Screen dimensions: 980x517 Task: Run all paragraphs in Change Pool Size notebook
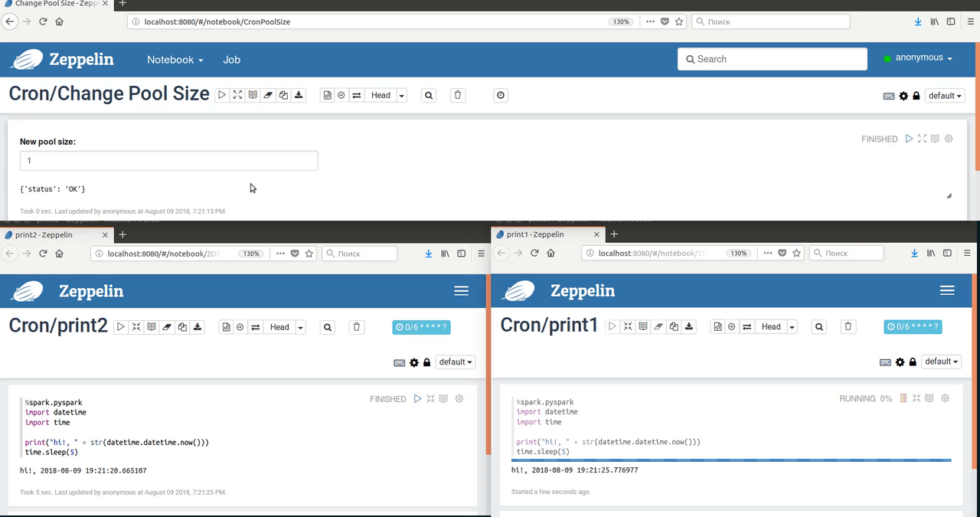222,96
